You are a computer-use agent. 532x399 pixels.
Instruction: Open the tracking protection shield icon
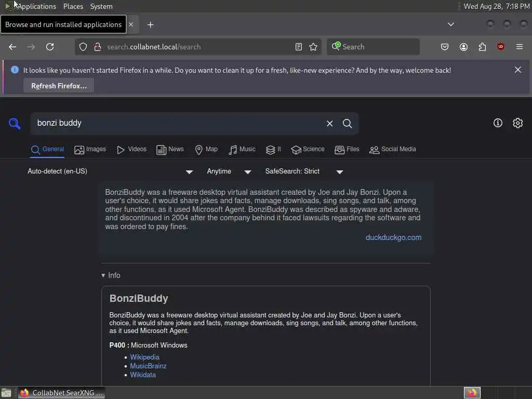point(83,47)
